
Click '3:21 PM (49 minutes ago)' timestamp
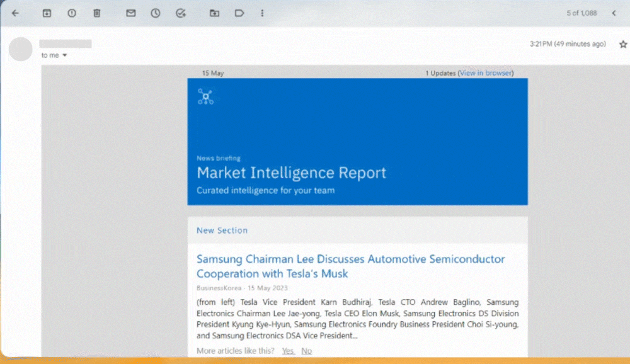click(x=568, y=44)
